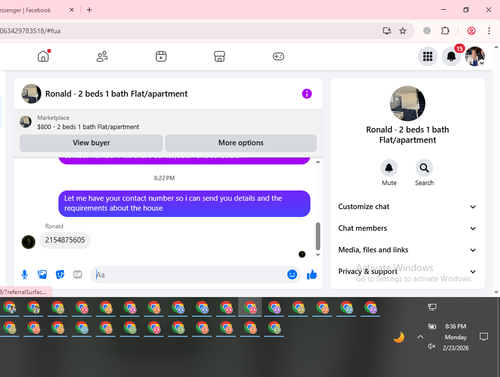500x377 pixels.
Task: Click the moon icon in the taskbar
Action: coord(399,337)
